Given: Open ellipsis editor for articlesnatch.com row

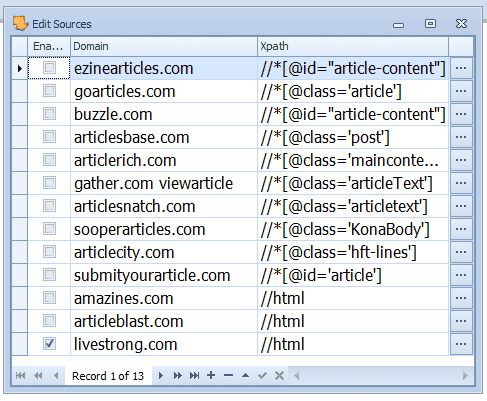Looking at the screenshot, I should pyautogui.click(x=461, y=206).
